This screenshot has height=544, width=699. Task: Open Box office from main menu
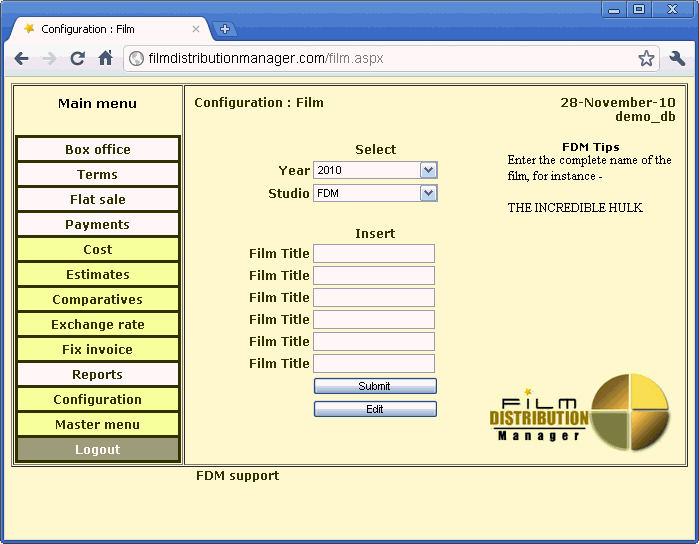[x=98, y=150]
